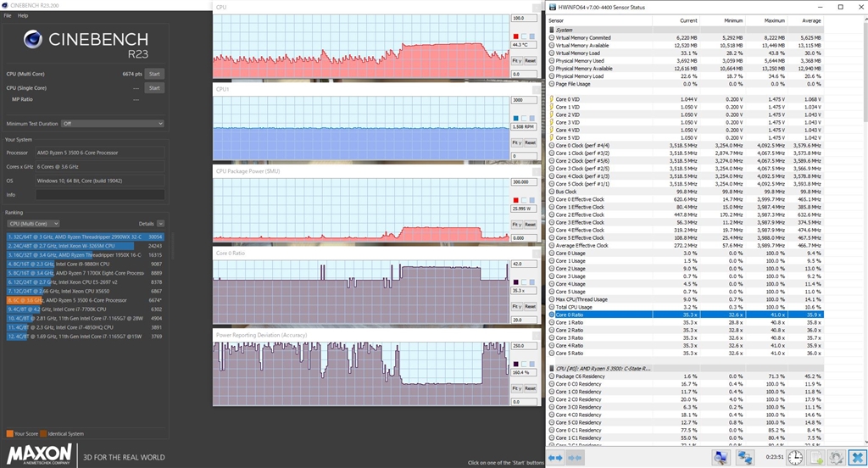Screen dimensions: 868x468
Task: Click the Virtual Memory Committed sensor icon
Action: click(x=551, y=37)
